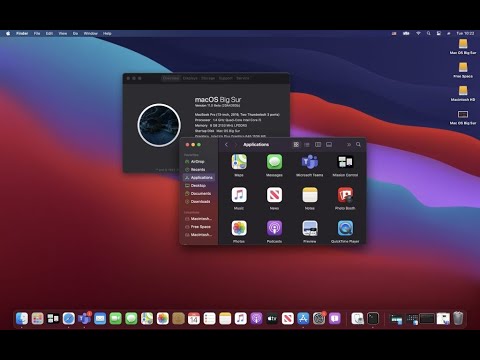
Task: Switch to Storage tab in About window
Action: (208, 78)
